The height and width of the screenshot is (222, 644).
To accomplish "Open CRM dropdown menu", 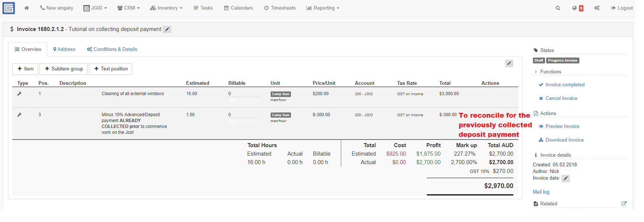I will (129, 8).
